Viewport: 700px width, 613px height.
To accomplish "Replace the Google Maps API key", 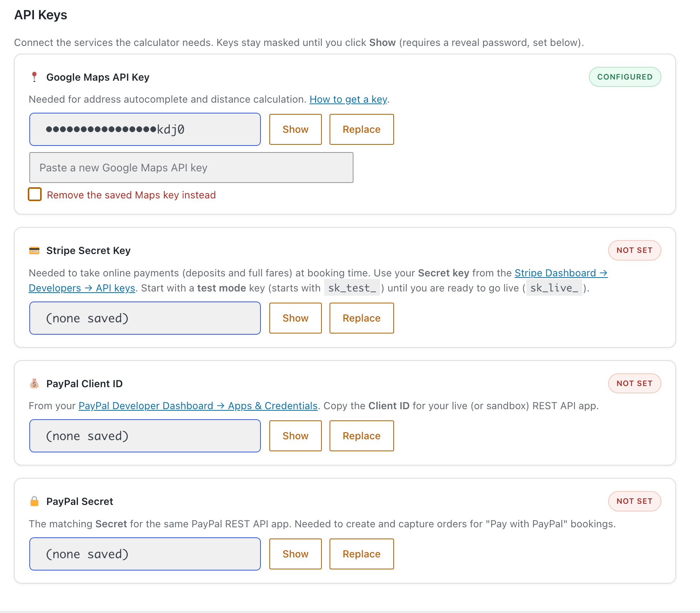I will [x=362, y=129].
